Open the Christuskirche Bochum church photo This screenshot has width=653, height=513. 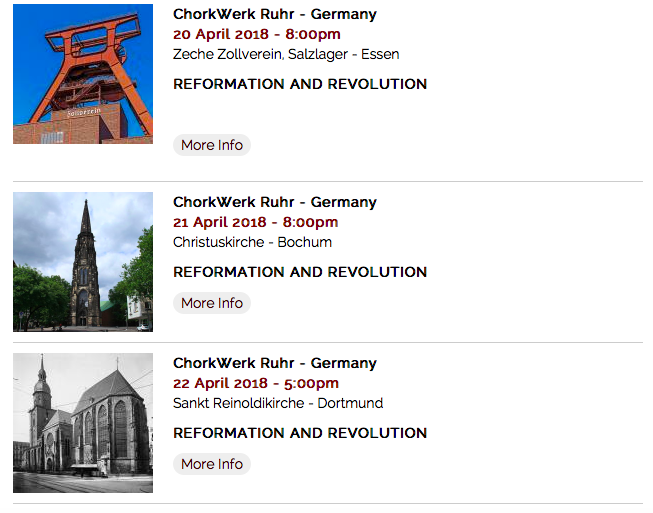(x=83, y=261)
